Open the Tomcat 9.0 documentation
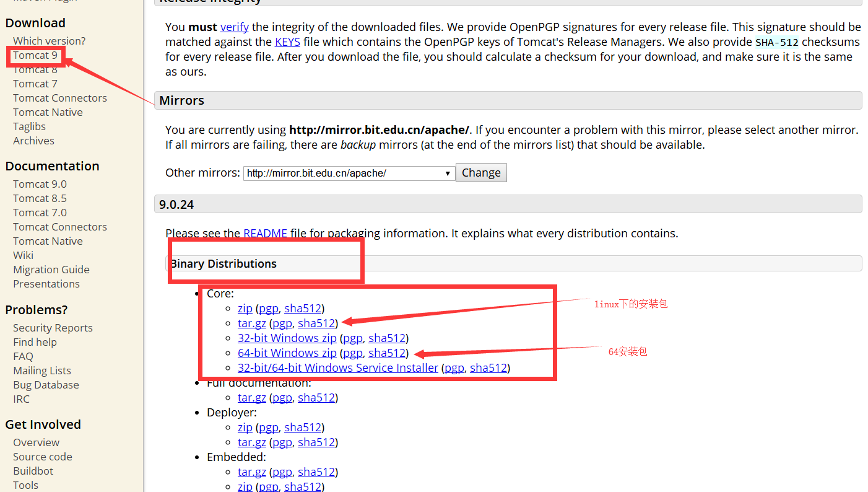868x492 pixels. click(40, 184)
